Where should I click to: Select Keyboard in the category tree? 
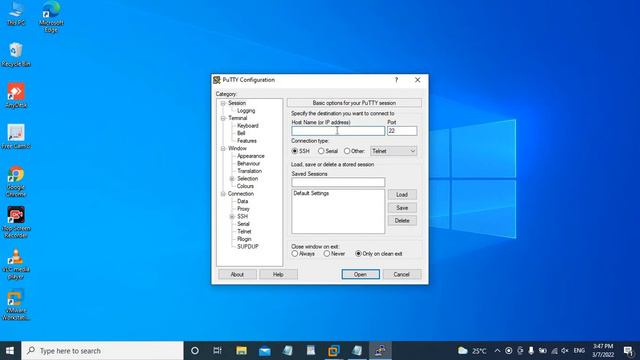(x=248, y=126)
